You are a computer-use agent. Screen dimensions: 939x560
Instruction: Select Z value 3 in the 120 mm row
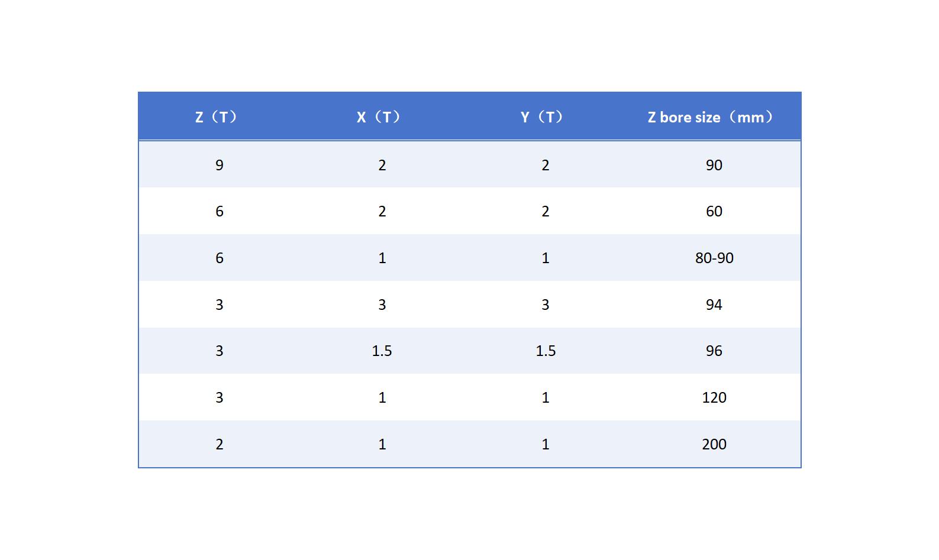(x=220, y=397)
